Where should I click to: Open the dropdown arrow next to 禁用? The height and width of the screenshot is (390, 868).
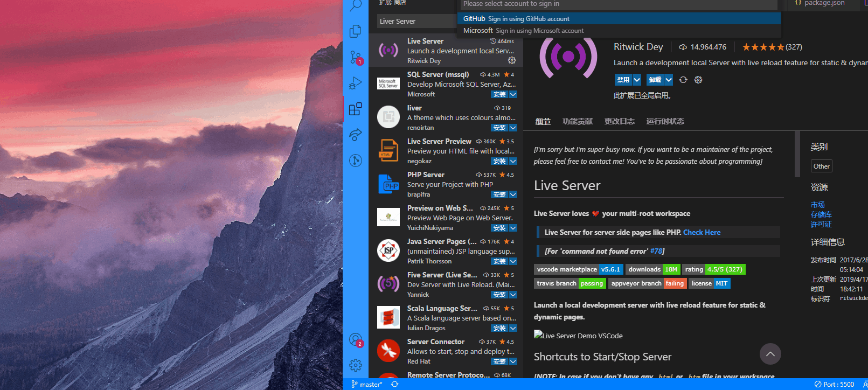[637, 80]
